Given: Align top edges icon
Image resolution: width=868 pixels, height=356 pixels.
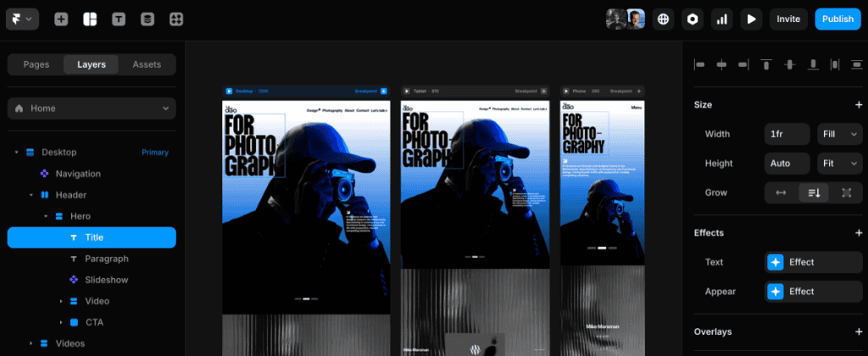Looking at the screenshot, I should (x=766, y=64).
